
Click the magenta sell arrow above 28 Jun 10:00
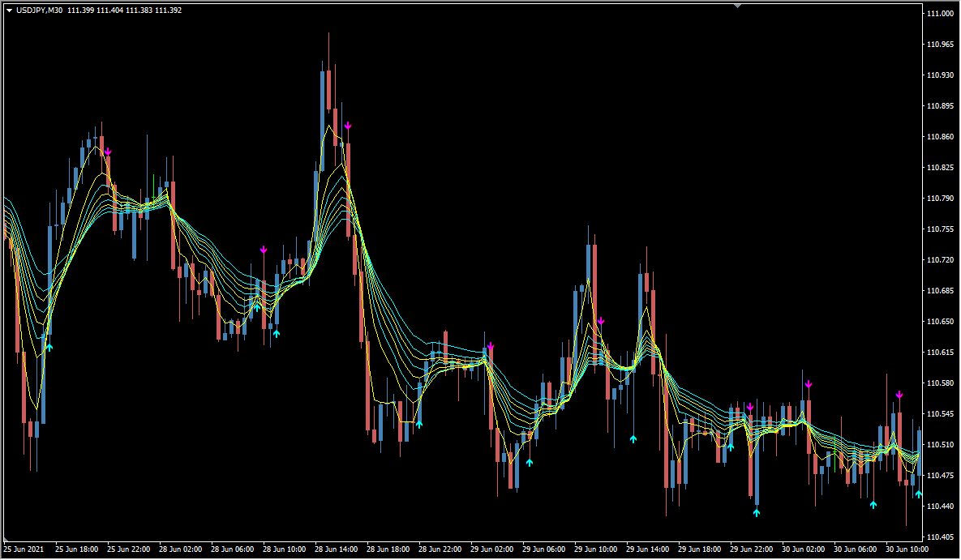pos(264,250)
